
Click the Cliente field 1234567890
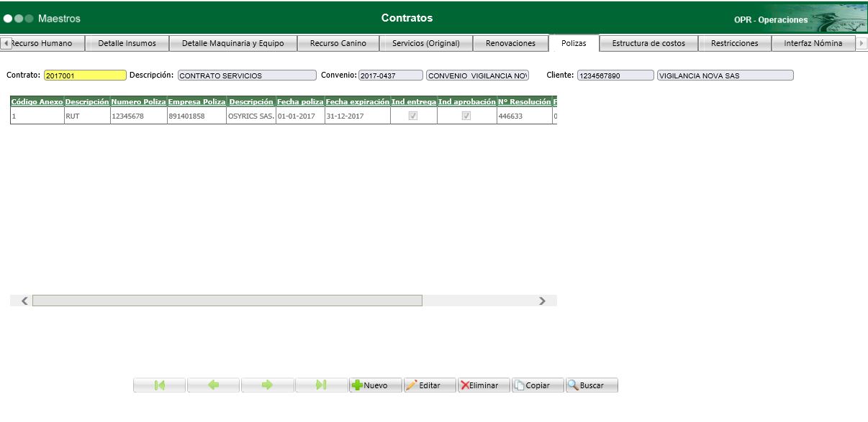(x=615, y=75)
